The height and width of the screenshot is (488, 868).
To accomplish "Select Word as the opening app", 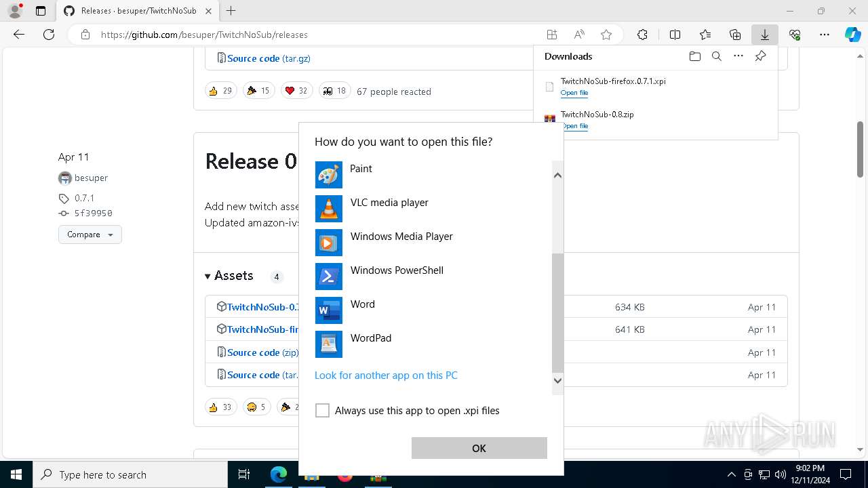I will pos(434,310).
